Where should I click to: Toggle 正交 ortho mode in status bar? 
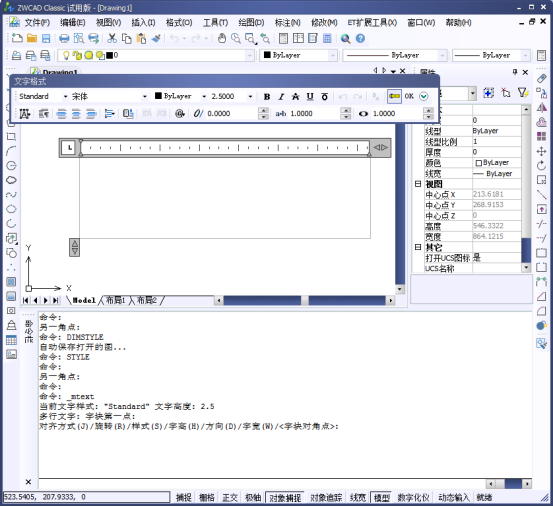pos(230,497)
